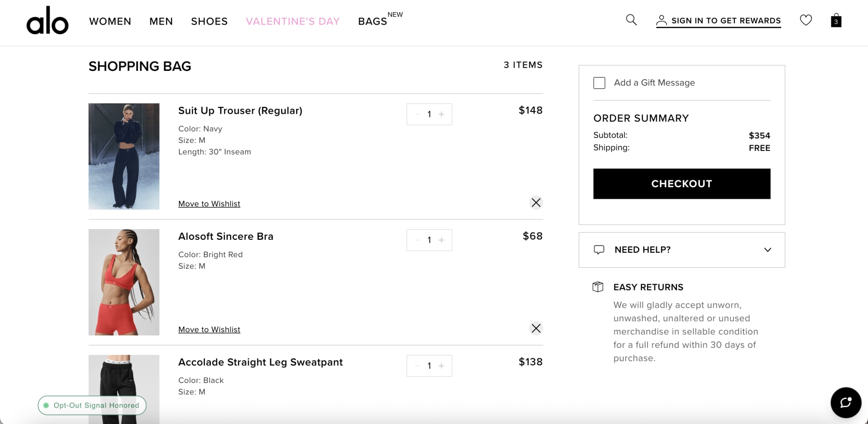
Task: Remove Alosoft Sincere Bra with X icon
Action: (x=536, y=328)
